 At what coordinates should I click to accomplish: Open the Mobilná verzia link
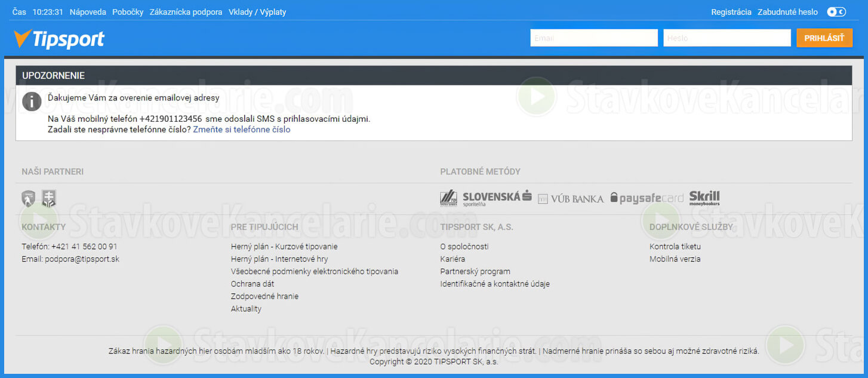pos(675,259)
